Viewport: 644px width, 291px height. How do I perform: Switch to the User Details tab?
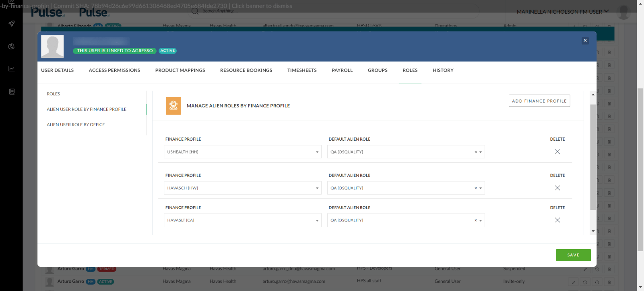[x=57, y=70]
